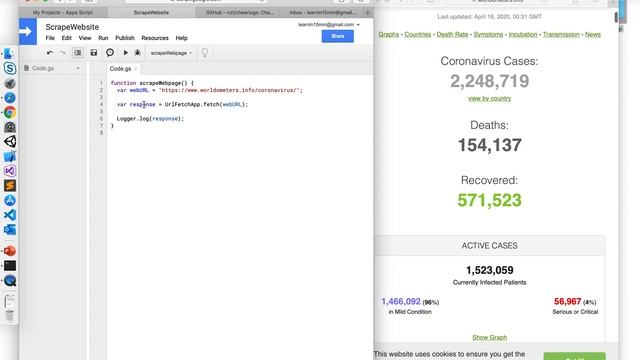Select the Code.gs editor tab

120,69
